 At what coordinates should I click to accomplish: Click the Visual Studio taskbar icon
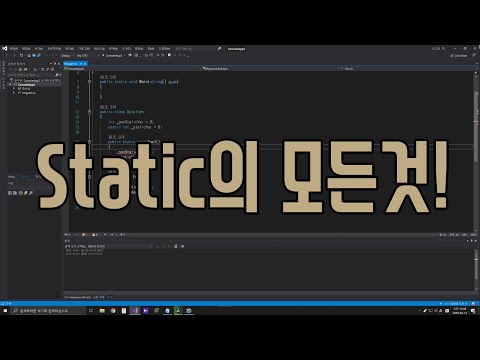[135, 311]
